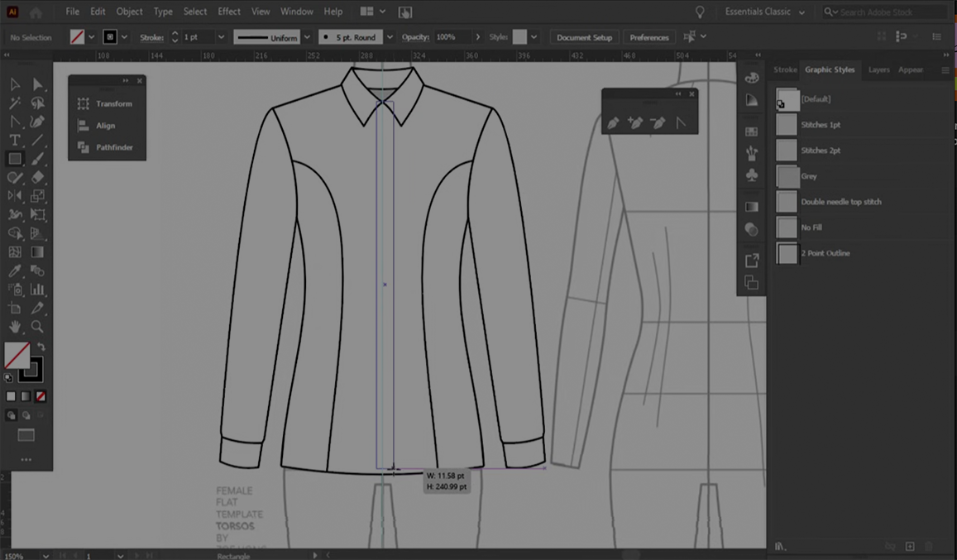Pick the Eyedropper tool
This screenshot has height=560, width=957.
point(15,270)
